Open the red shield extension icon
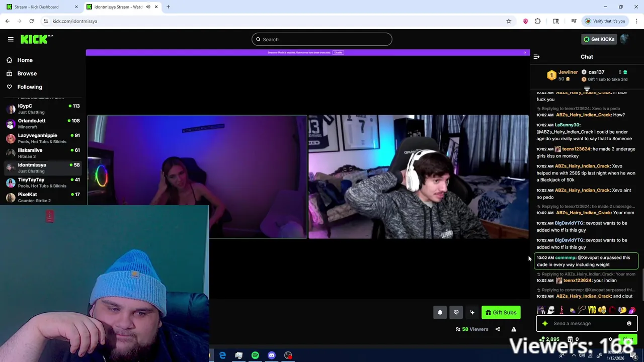This screenshot has height=362, width=644. [525, 21]
